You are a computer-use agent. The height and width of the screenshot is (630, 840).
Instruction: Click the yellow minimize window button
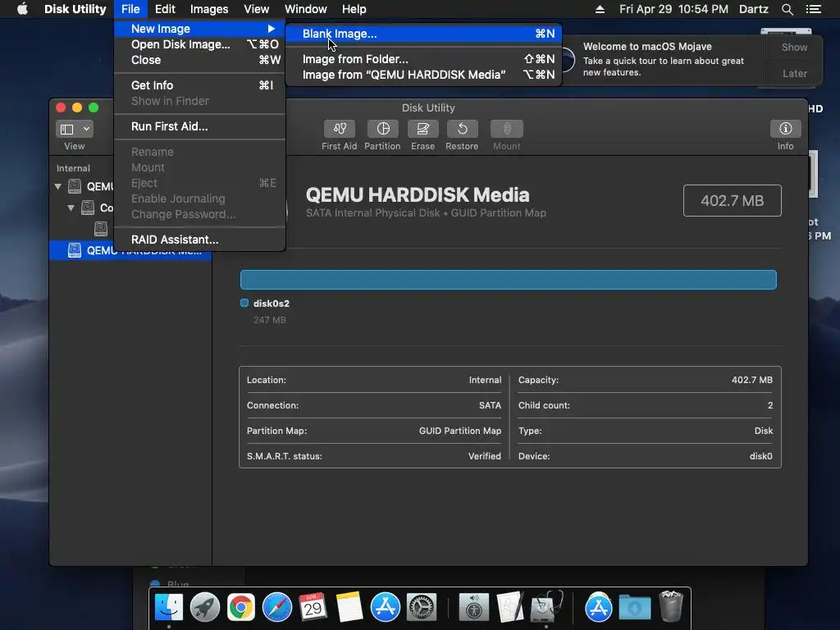click(77, 107)
